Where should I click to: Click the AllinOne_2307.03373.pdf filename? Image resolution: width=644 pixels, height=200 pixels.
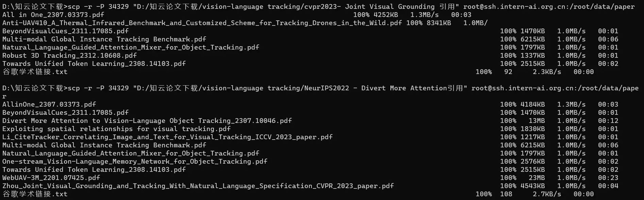point(49,105)
